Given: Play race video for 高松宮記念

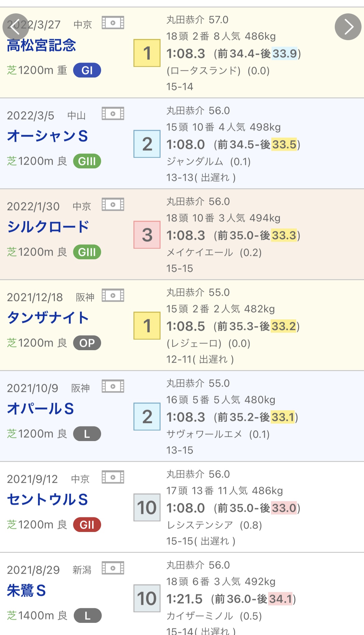Looking at the screenshot, I should [x=113, y=23].
